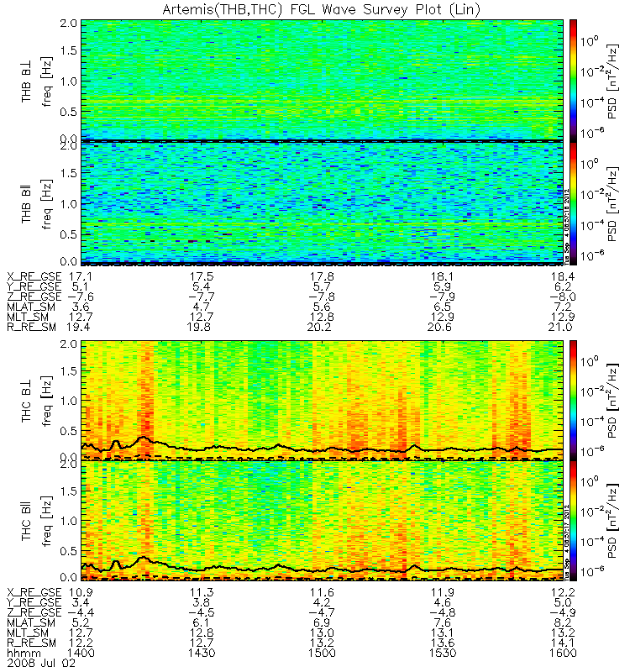Click the 'PSD [nT²/Hz]' label beside THB B⊥ color bar
The height and width of the screenshot is (672, 630).
[612, 81]
